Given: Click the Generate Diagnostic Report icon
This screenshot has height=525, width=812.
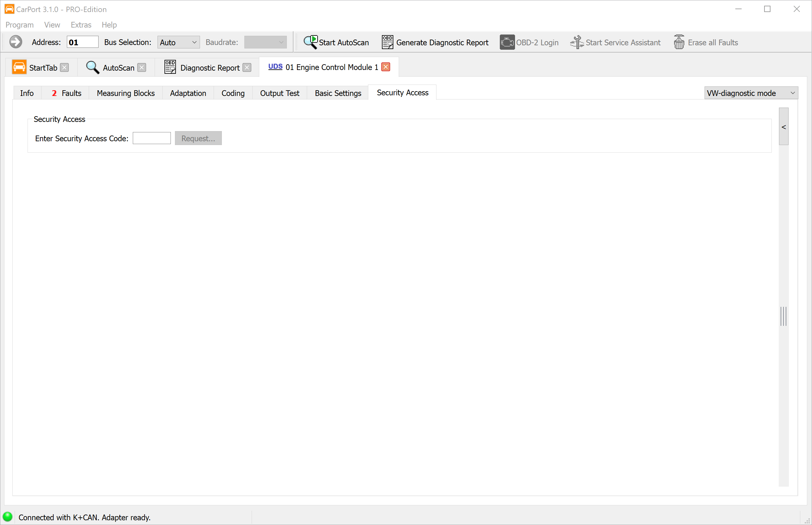Looking at the screenshot, I should [x=387, y=42].
